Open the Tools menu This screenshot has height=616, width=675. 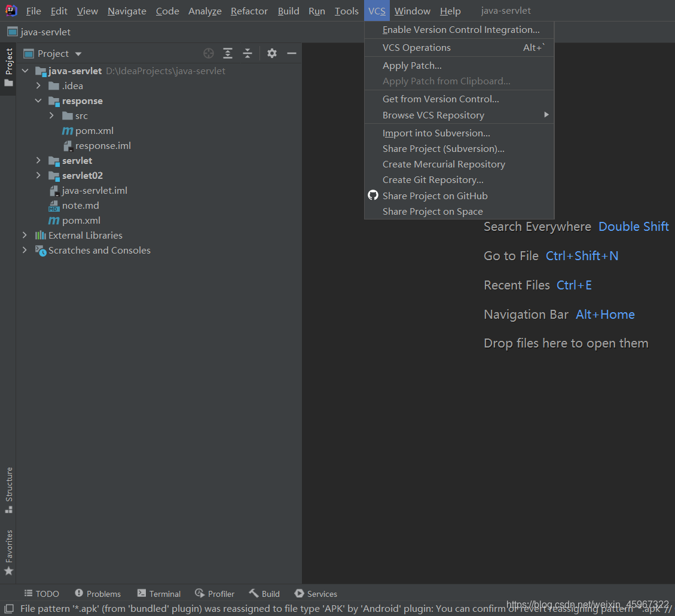pos(347,11)
